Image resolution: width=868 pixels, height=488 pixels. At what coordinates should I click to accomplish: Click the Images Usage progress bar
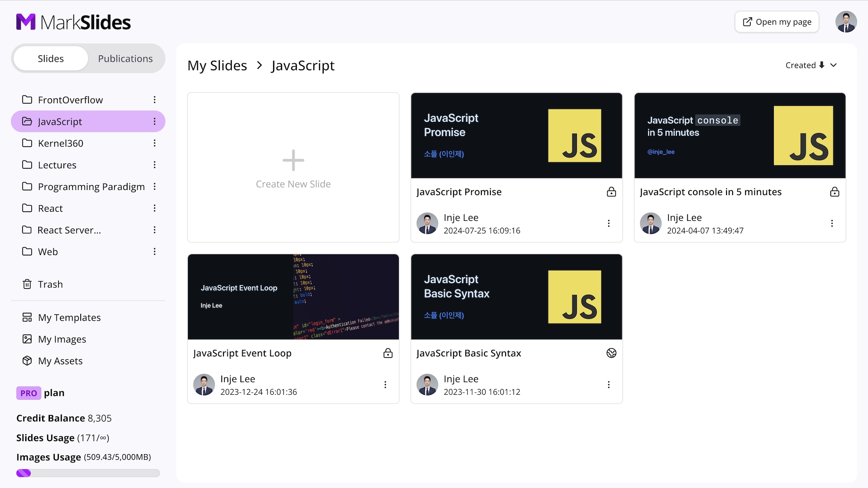(x=88, y=473)
